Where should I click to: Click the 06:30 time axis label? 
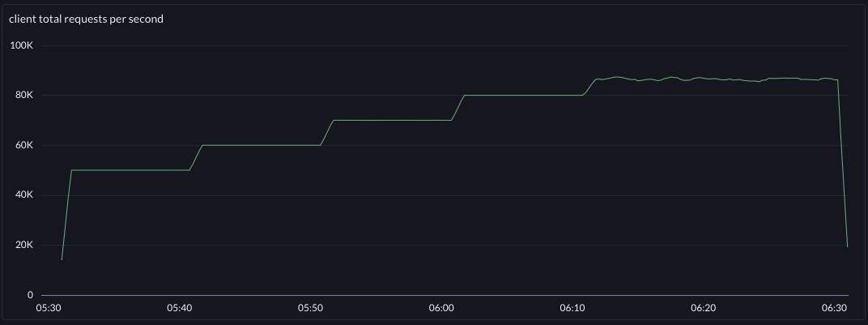click(834, 309)
